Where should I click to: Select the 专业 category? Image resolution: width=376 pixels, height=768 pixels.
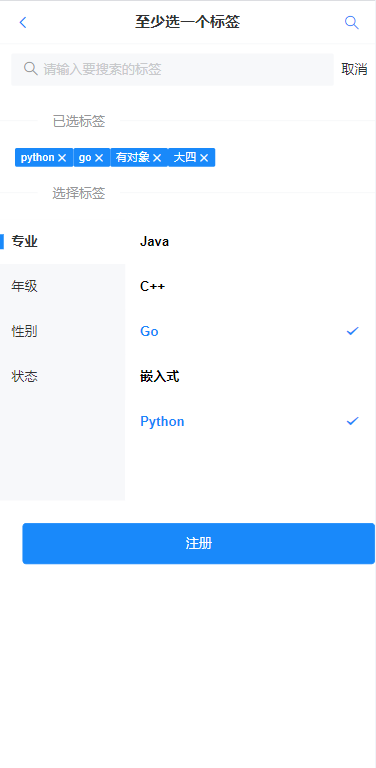pyautogui.click(x=63, y=241)
